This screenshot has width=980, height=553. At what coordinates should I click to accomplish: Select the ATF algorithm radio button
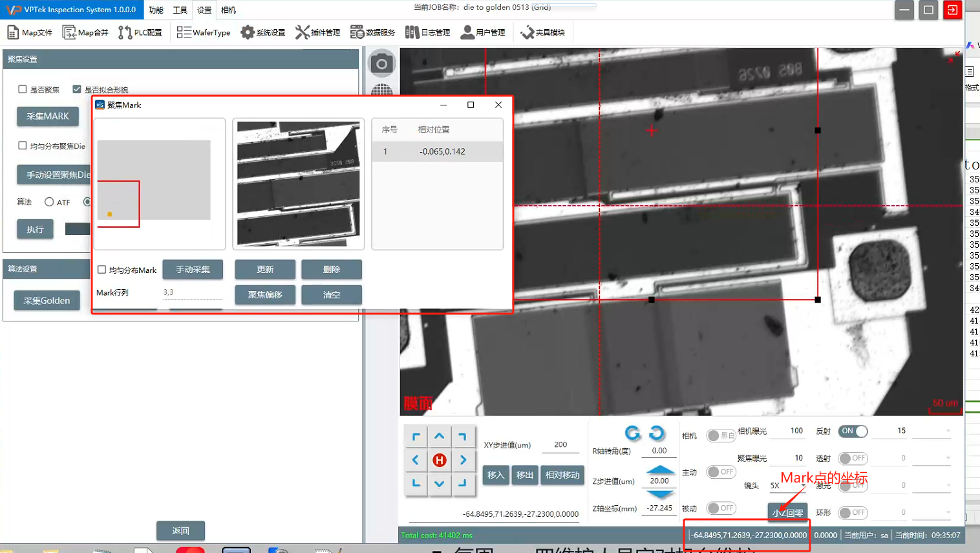[49, 202]
